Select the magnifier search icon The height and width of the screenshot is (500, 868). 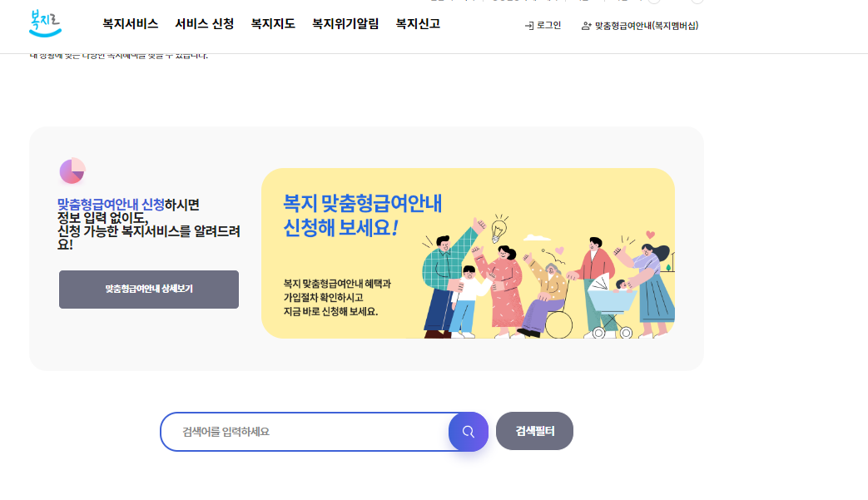[x=468, y=431]
